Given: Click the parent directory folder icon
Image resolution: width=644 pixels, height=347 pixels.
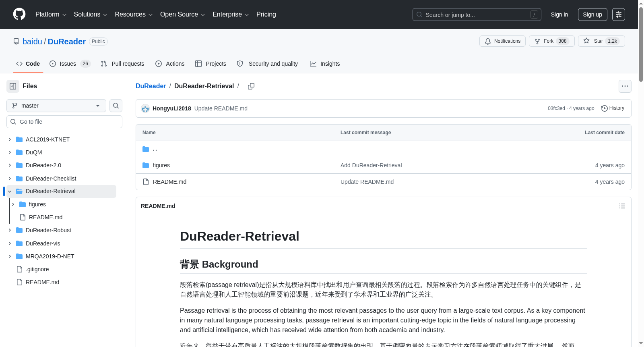Looking at the screenshot, I should (146, 149).
